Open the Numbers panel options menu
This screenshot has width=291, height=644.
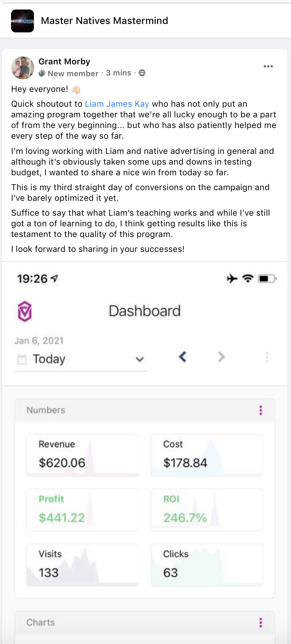(261, 410)
